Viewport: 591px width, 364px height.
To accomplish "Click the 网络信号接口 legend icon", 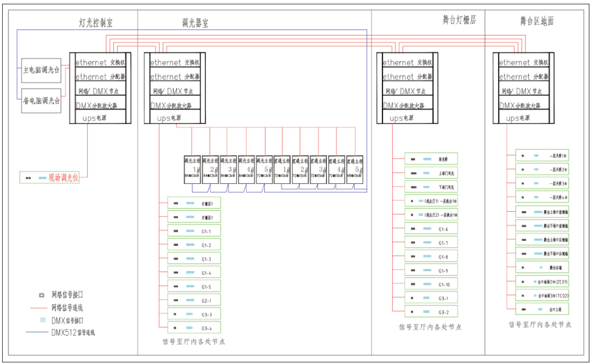I will tap(42, 295).
